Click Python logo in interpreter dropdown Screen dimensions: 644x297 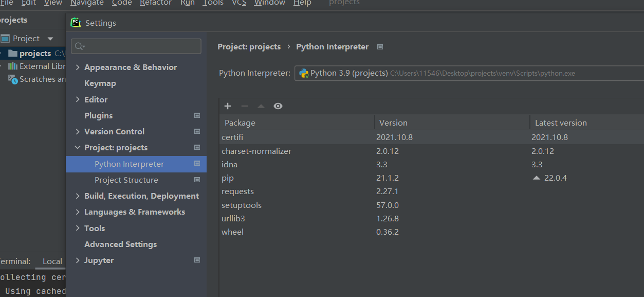point(304,73)
